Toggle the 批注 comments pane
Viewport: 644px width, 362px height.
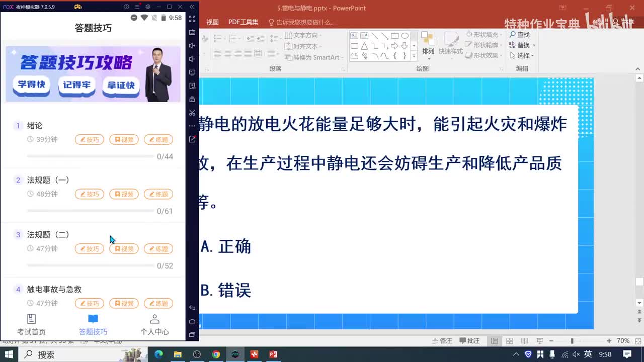pos(470,341)
